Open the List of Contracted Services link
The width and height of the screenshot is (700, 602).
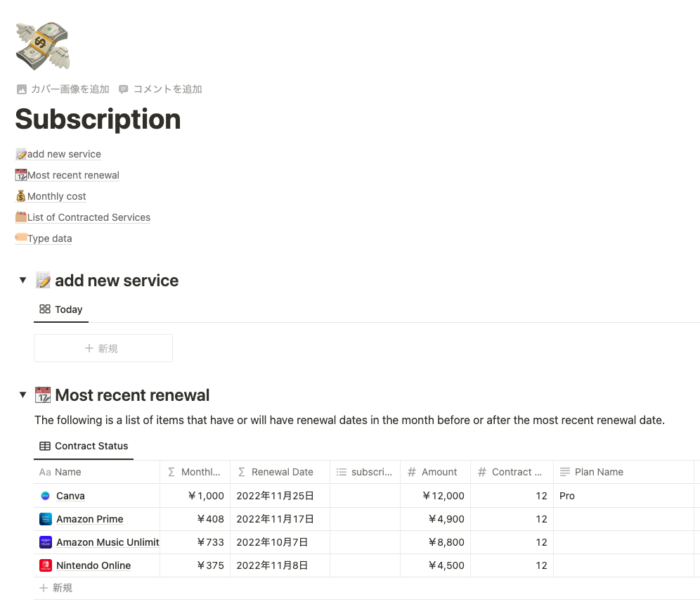tap(89, 217)
